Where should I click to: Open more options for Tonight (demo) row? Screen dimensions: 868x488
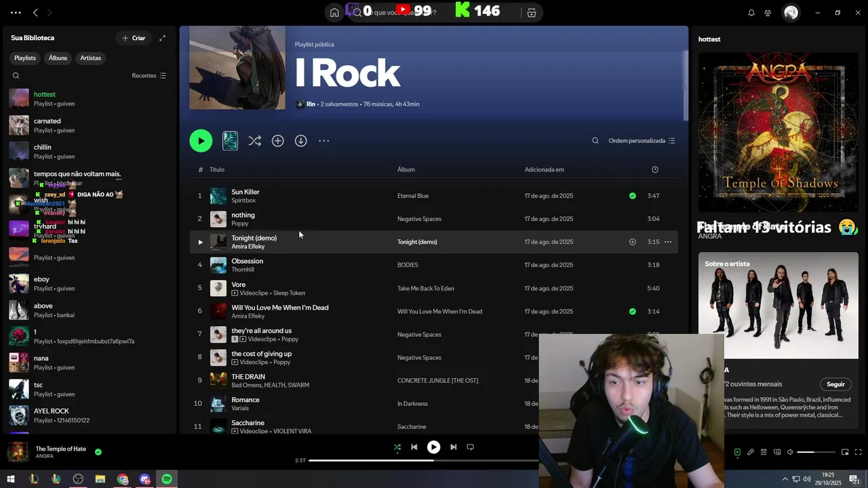tap(668, 242)
